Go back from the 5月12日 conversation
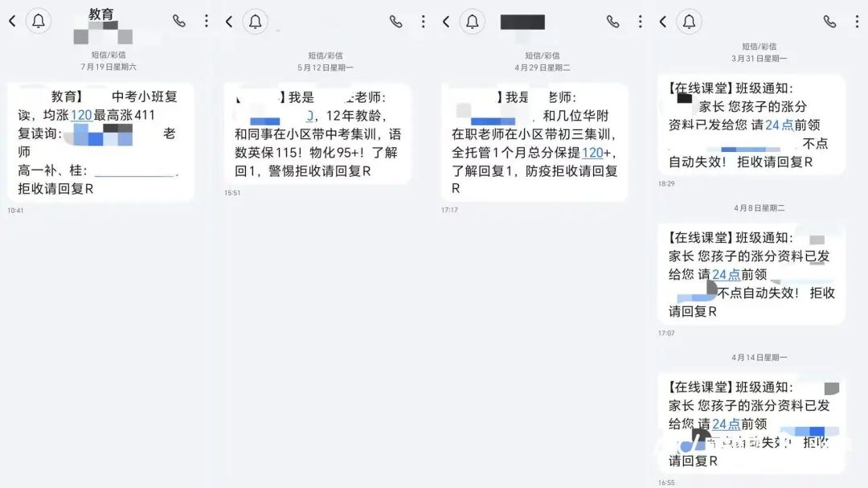 coord(229,22)
